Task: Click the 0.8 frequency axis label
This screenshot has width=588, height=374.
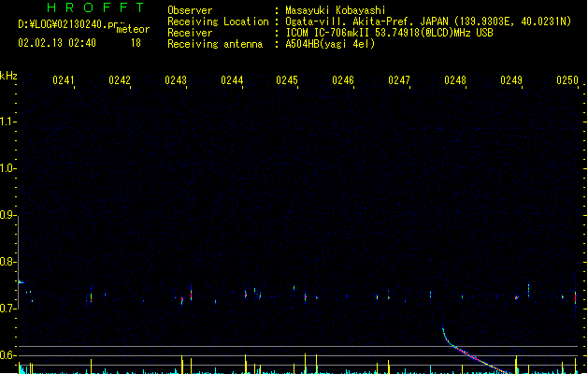Action: 7,261
